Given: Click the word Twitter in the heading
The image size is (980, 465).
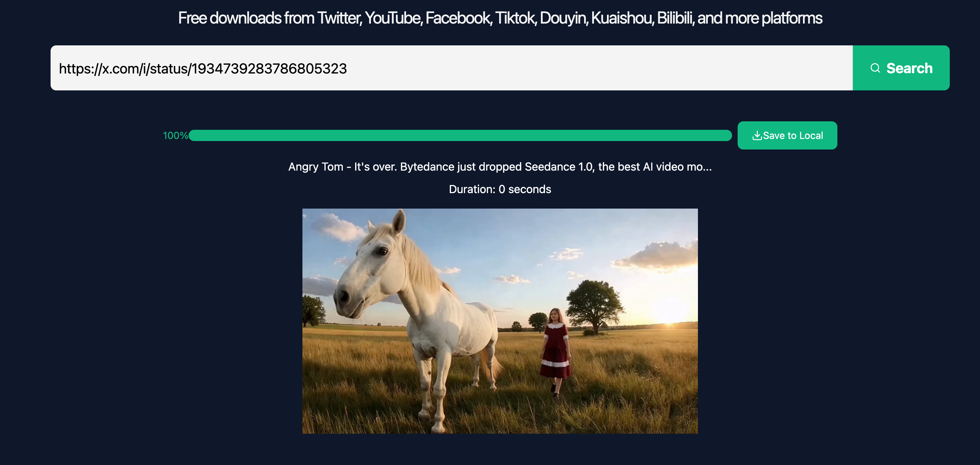Looking at the screenshot, I should [339, 18].
